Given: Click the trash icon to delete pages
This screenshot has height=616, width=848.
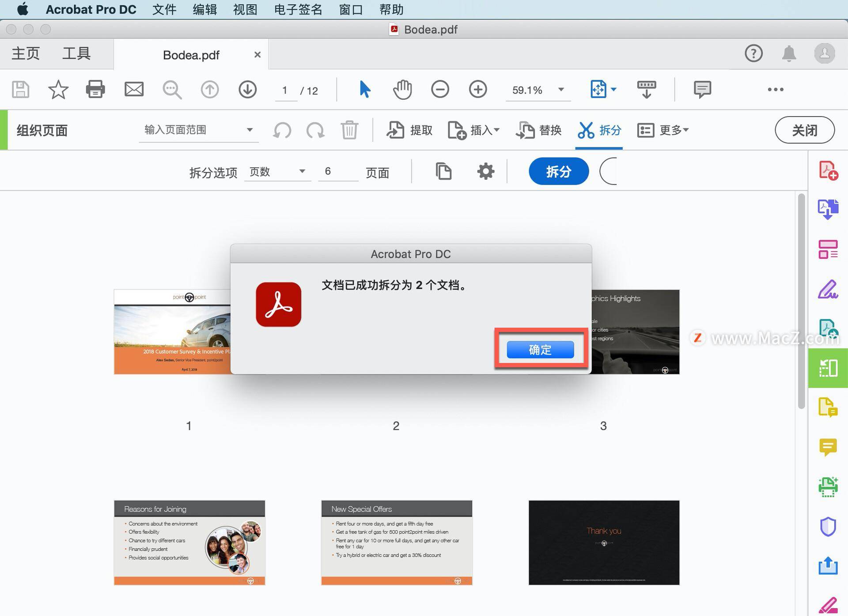Looking at the screenshot, I should pos(349,130).
